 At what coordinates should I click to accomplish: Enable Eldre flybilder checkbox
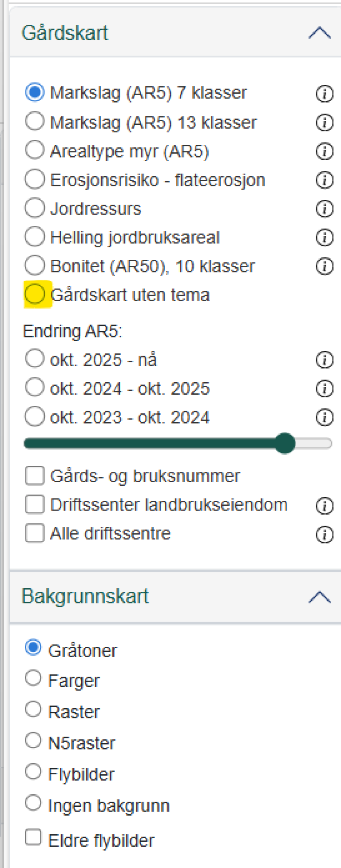point(33,838)
